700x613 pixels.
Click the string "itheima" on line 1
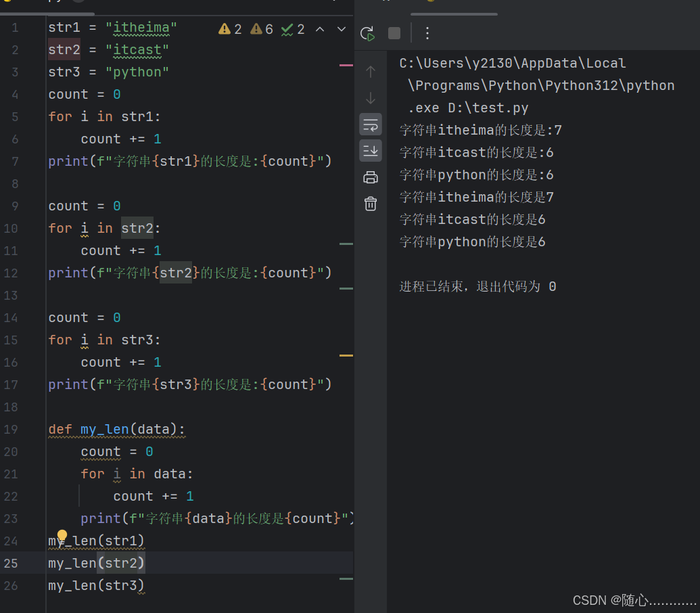tap(141, 28)
